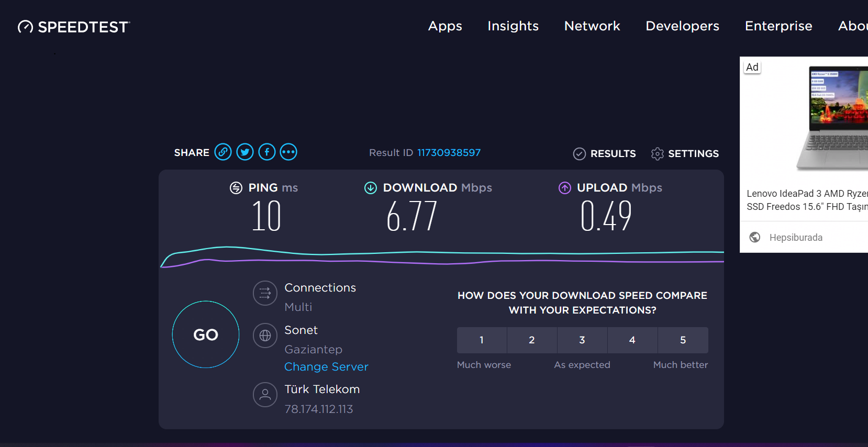
Task: Share result on Twitter
Action: (245, 152)
